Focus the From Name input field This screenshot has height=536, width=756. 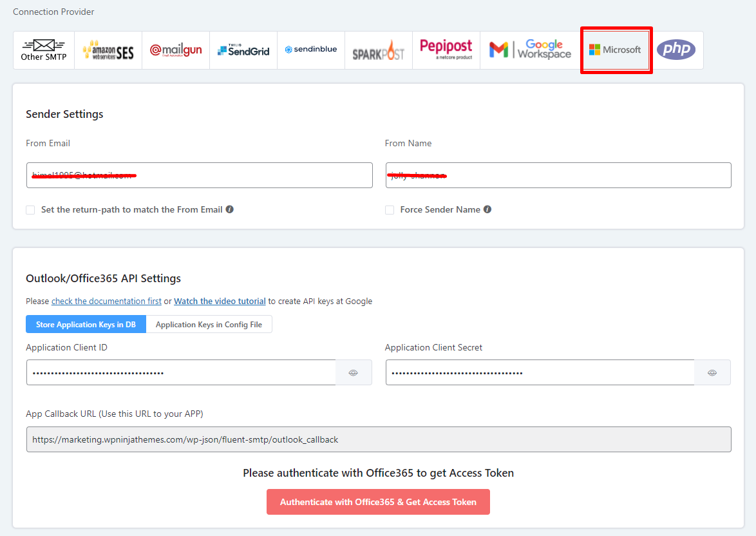(558, 175)
